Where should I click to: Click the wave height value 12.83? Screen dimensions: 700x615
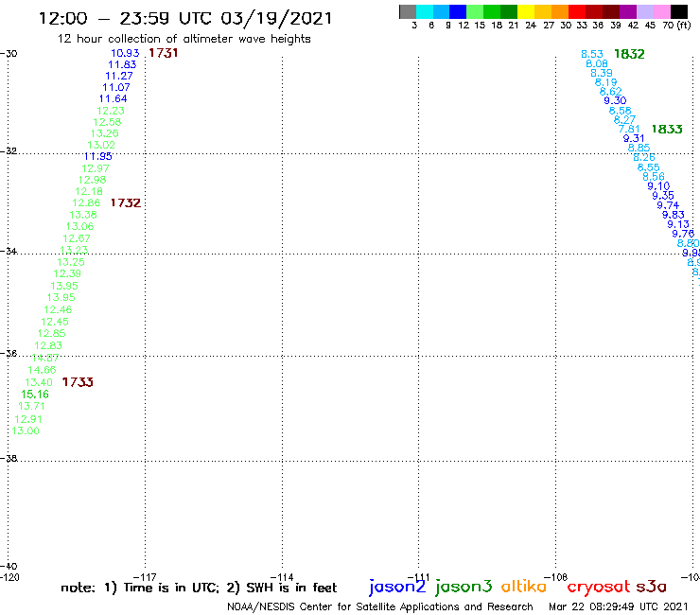[48, 345]
